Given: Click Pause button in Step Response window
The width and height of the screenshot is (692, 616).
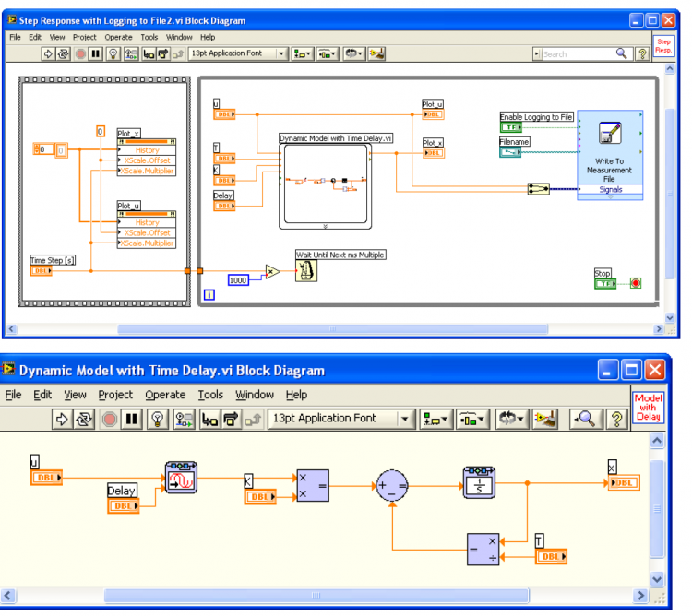Looking at the screenshot, I should pos(95,53).
